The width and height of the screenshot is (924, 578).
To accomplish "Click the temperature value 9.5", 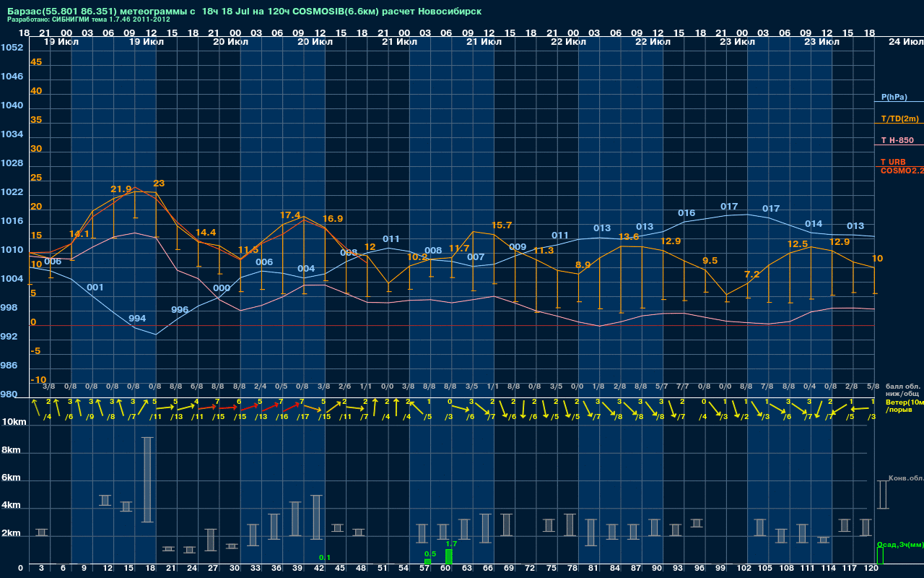I will coord(710,261).
